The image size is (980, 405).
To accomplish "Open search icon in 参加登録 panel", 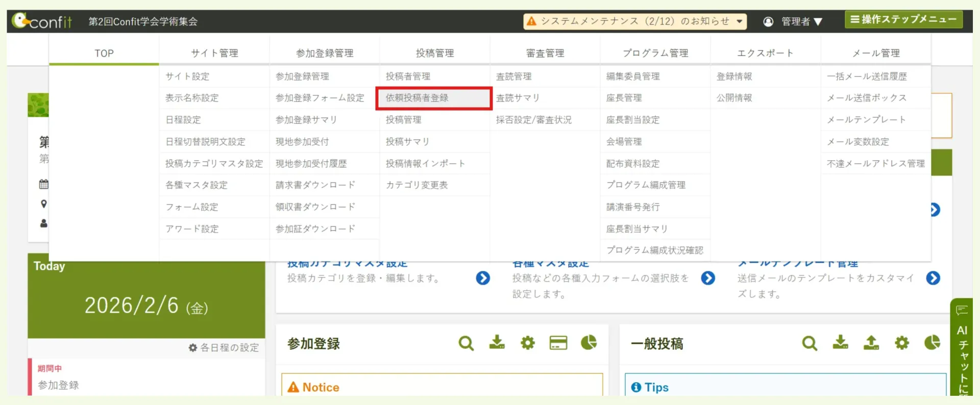I will click(x=466, y=343).
